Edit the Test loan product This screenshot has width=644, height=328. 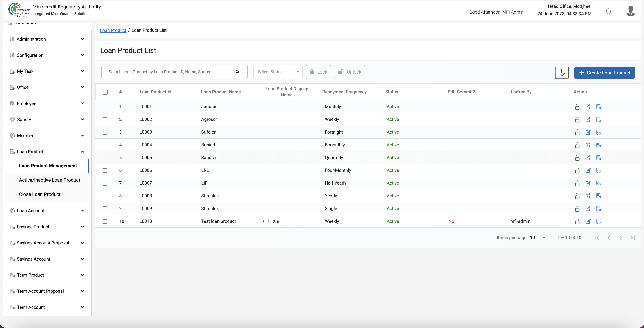click(588, 221)
